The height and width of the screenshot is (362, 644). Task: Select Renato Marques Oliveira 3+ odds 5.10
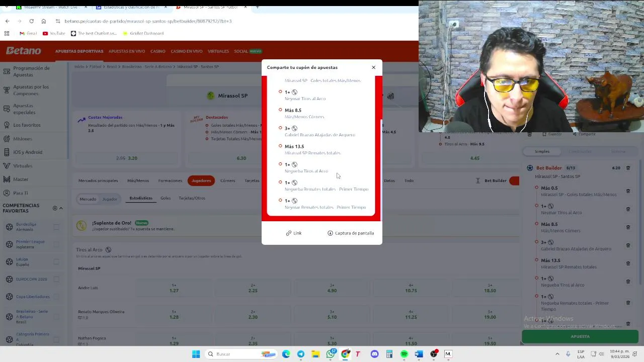[x=332, y=314]
